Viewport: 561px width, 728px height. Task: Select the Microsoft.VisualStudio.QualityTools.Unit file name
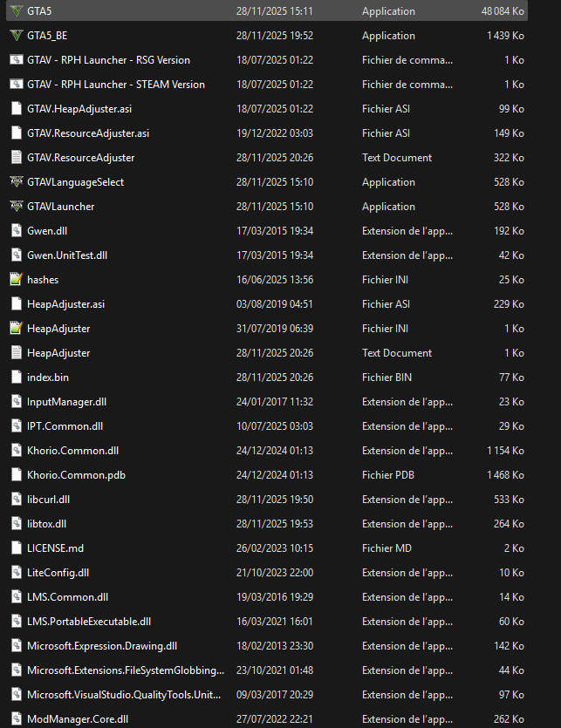coord(124,695)
